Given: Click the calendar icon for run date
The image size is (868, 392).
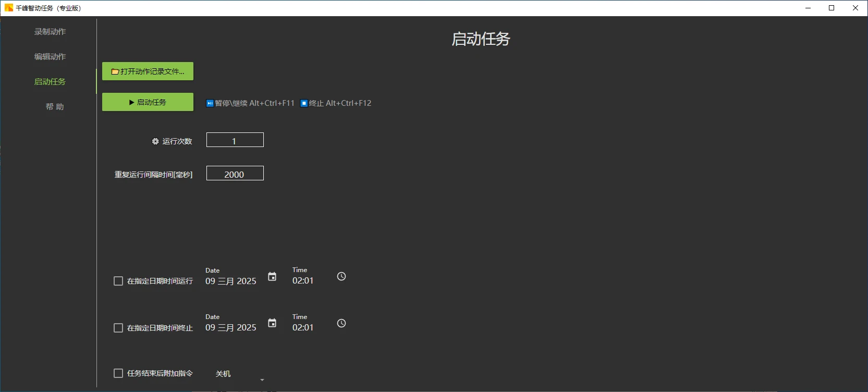Looking at the screenshot, I should (x=272, y=276).
